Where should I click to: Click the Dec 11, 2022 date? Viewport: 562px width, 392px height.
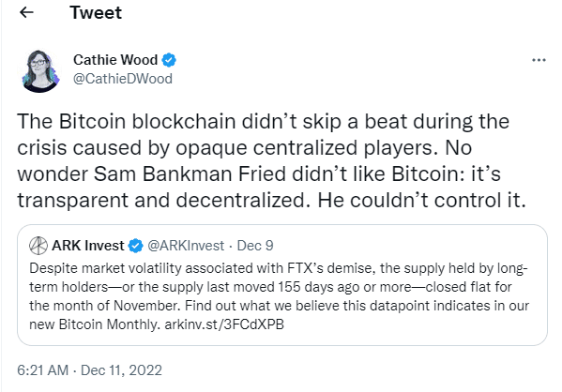pyautogui.click(x=122, y=370)
